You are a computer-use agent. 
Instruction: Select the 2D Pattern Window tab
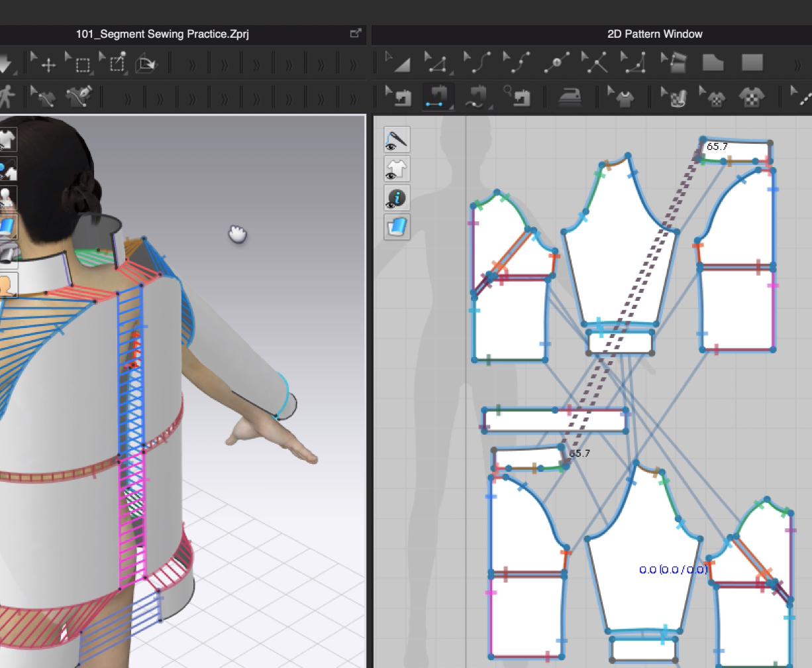654,34
